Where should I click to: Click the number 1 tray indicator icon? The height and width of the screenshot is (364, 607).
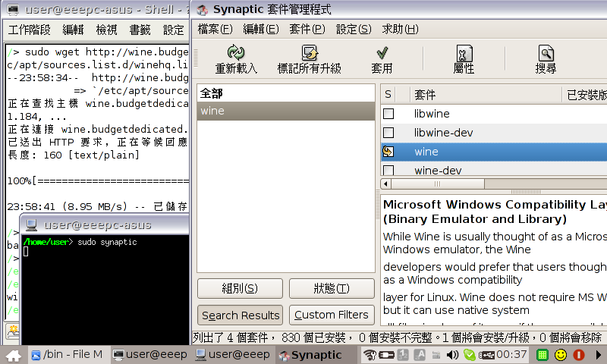click(403, 355)
